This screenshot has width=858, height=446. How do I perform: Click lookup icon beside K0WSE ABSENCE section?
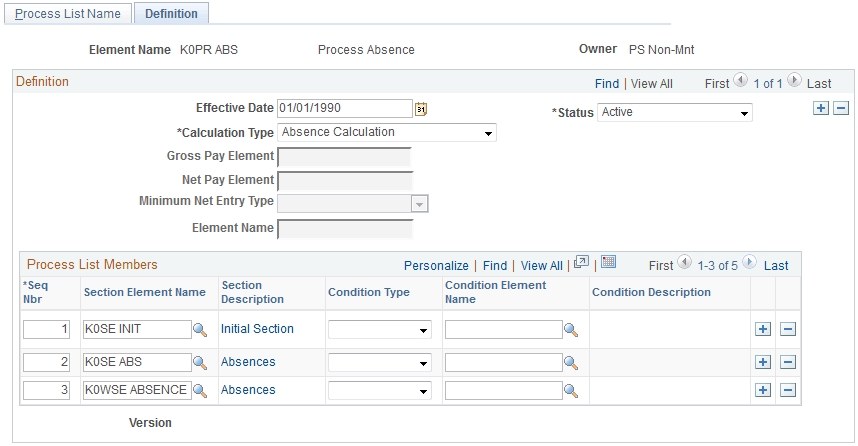pyautogui.click(x=200, y=391)
